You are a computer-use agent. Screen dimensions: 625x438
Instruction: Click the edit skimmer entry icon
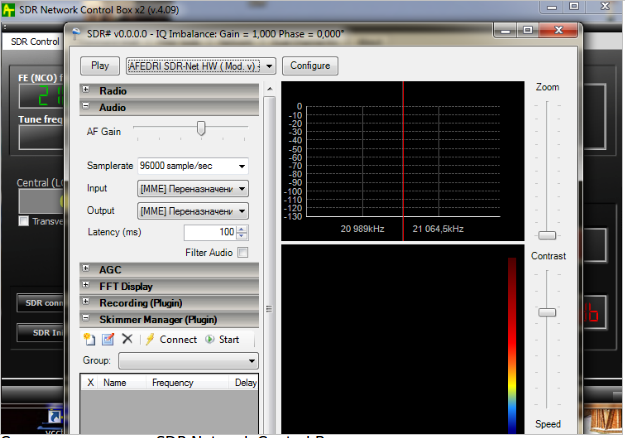click(108, 340)
